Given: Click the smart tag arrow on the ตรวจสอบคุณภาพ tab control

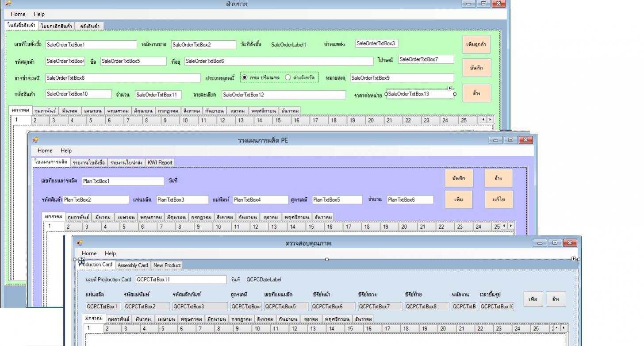Looking at the screenshot, I should [x=574, y=258].
